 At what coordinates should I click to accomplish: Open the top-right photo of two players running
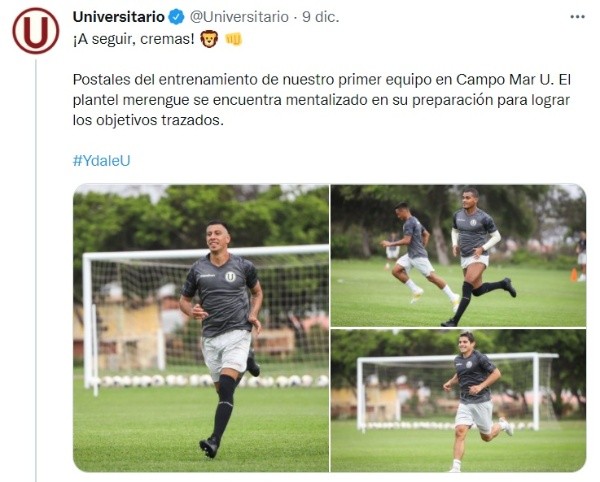click(458, 256)
